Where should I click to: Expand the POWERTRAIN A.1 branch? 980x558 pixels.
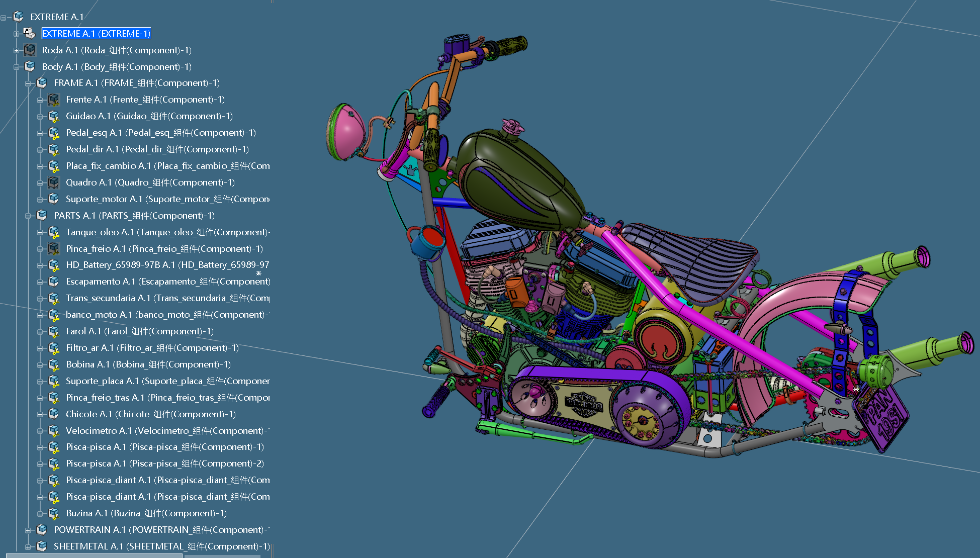28,530
